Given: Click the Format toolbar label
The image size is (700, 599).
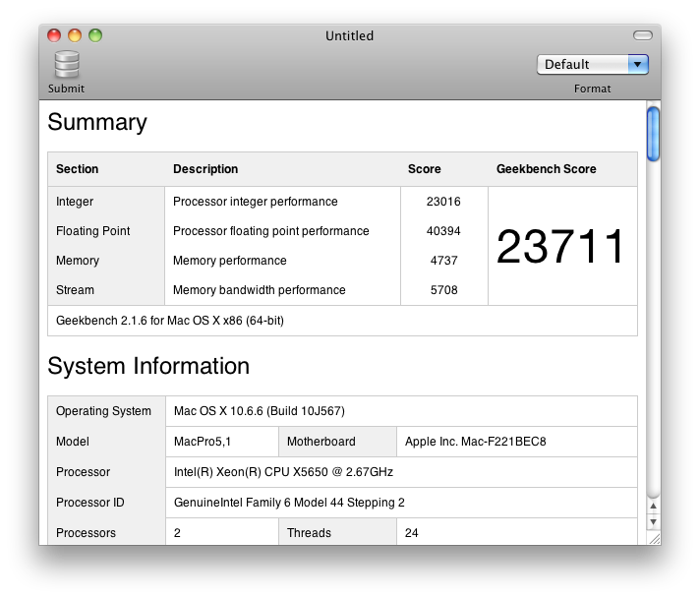Looking at the screenshot, I should tap(593, 89).
